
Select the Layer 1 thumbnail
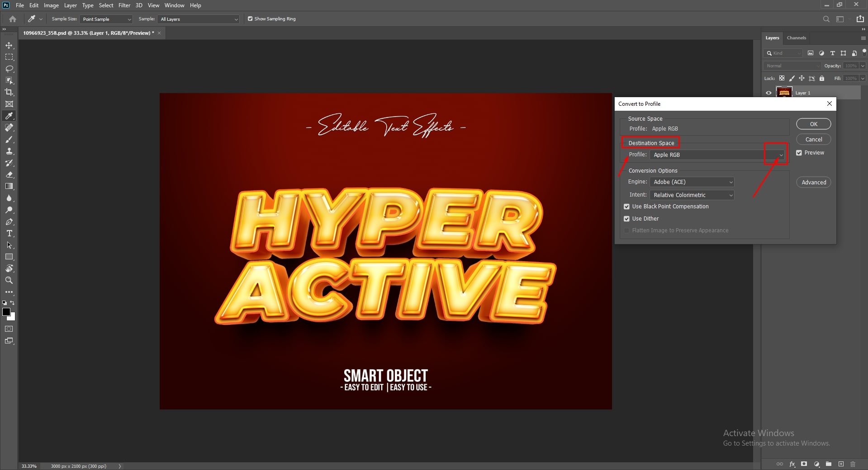tap(784, 93)
